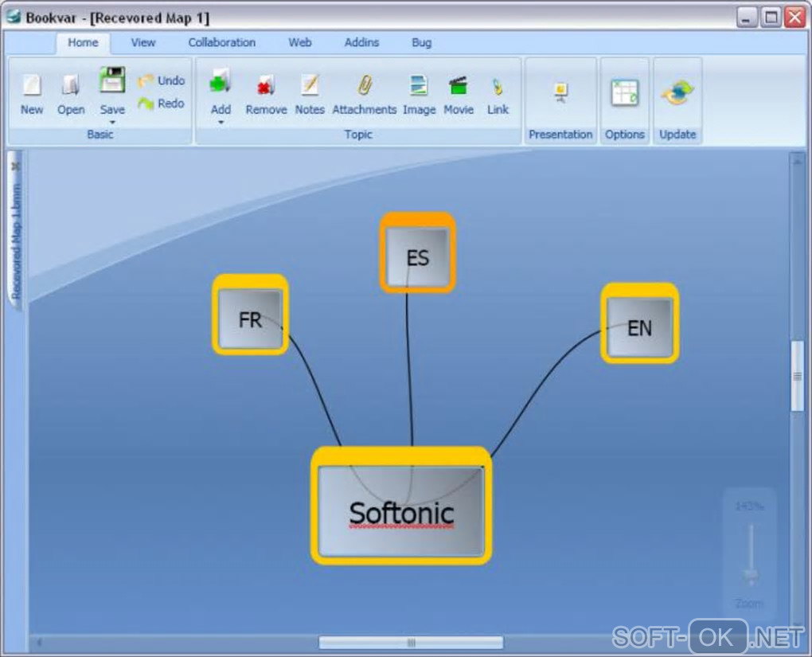This screenshot has height=657, width=812.
Task: Remove the selected topic
Action: tap(266, 95)
